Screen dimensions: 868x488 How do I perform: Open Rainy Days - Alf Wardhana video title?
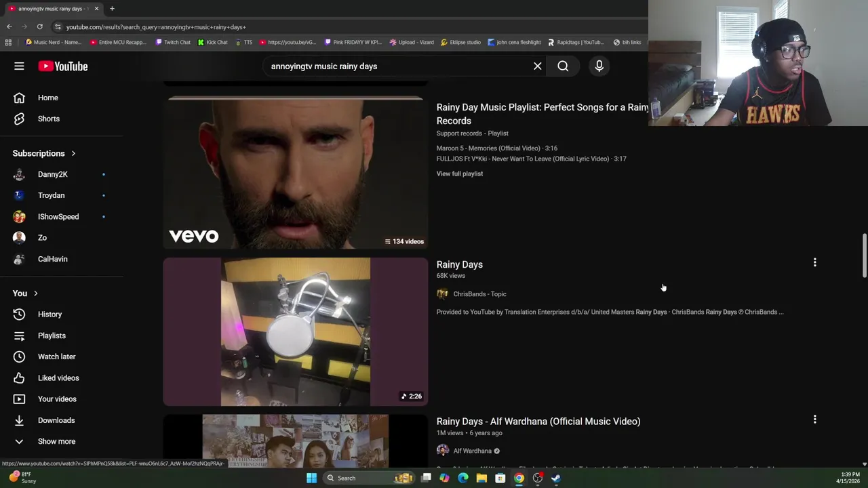(538, 422)
